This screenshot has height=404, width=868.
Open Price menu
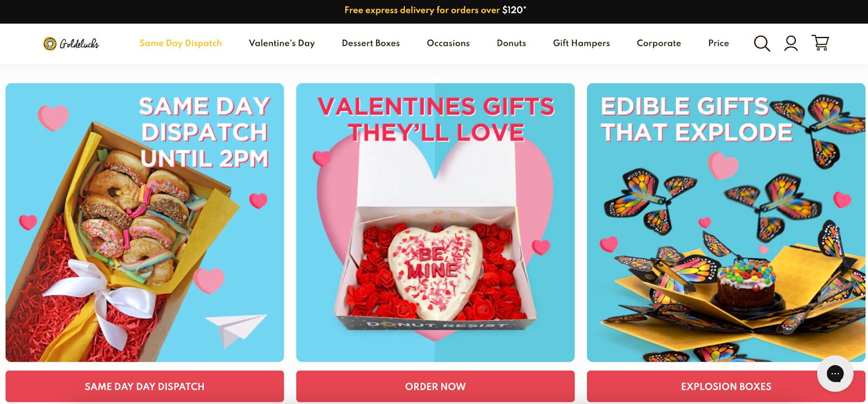(x=718, y=43)
